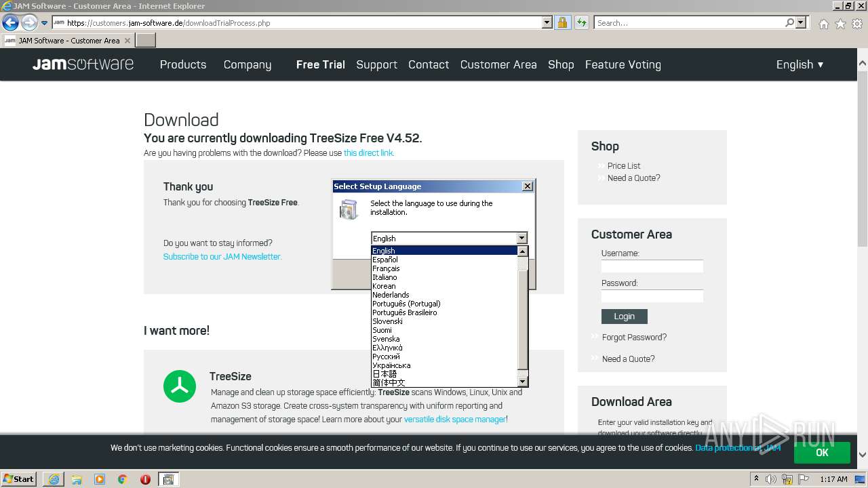
Task: Choose Français in the language list
Action: (x=445, y=268)
